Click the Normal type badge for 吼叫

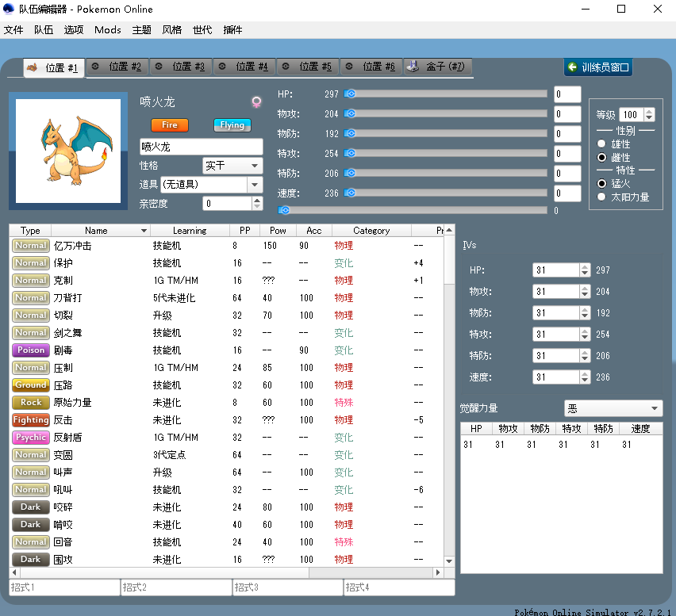[x=31, y=489]
